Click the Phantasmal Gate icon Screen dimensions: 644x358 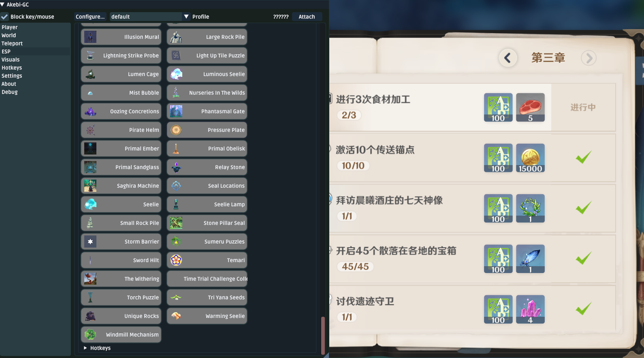tap(176, 111)
